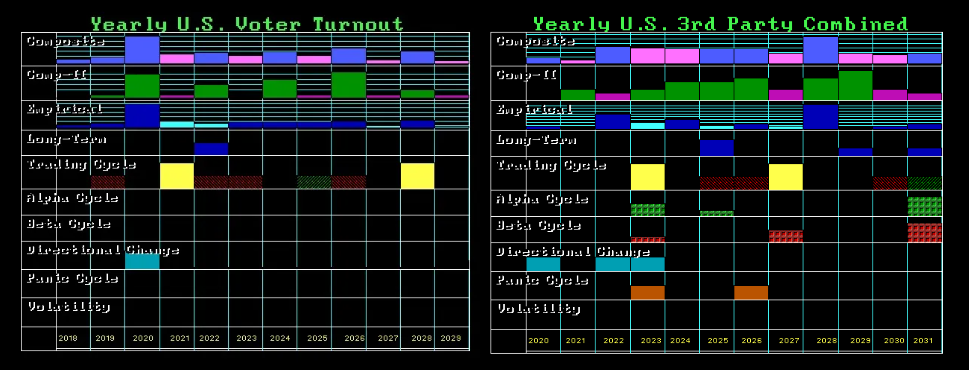
Task: Select Composite label in 3rd Party chart
Action: (x=536, y=41)
